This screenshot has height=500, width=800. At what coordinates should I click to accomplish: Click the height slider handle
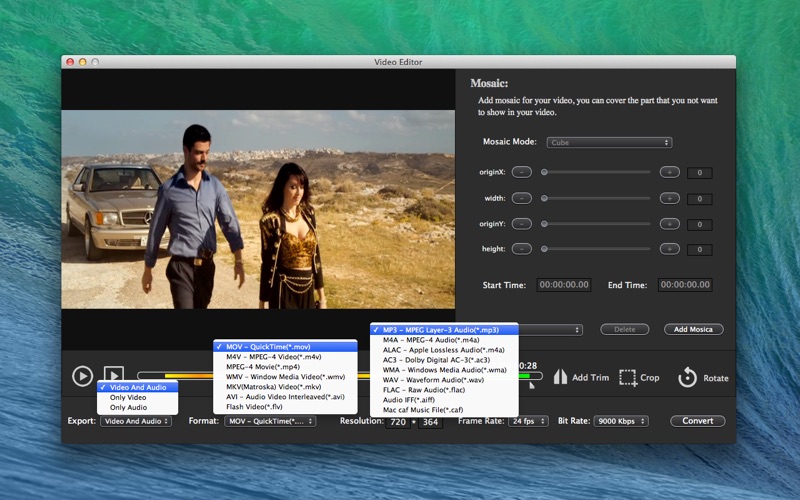point(544,249)
